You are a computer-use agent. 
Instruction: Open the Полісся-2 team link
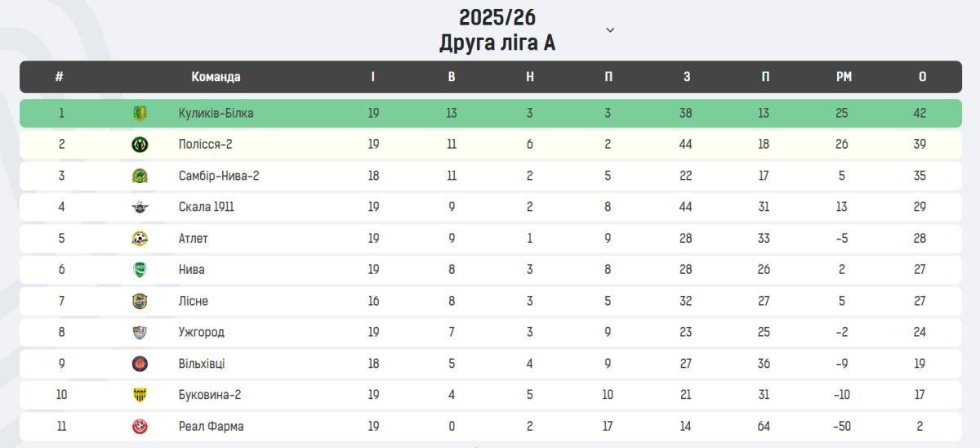[205, 145]
